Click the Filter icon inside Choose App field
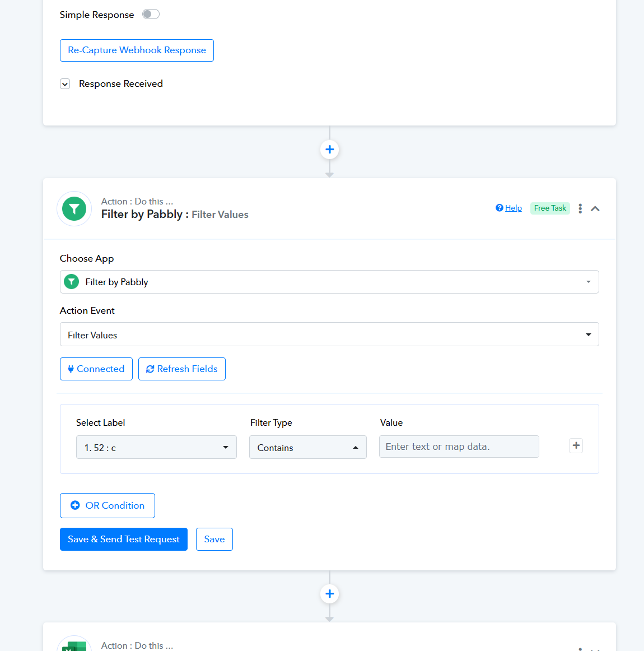644x651 pixels. (71, 282)
